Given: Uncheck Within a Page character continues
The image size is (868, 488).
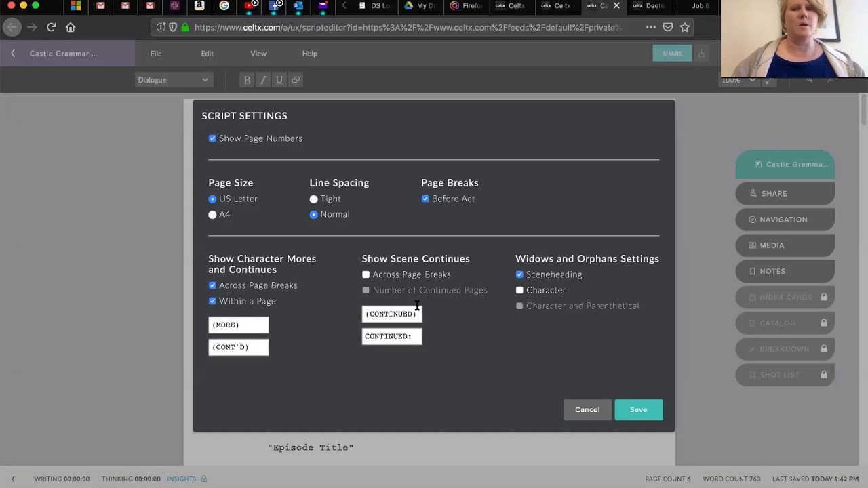Looking at the screenshot, I should pyautogui.click(x=212, y=301).
